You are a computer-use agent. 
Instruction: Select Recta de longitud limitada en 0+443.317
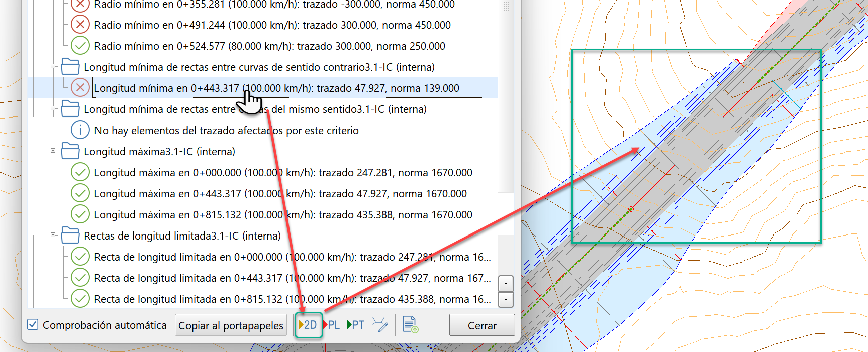click(x=293, y=278)
